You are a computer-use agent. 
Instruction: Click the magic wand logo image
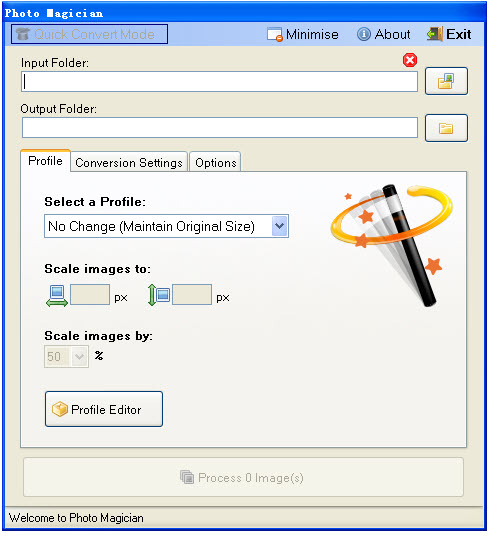[391, 245]
